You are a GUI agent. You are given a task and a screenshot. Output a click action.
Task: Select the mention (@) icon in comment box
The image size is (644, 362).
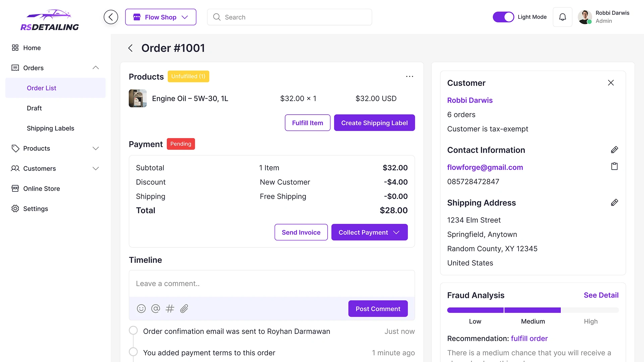click(155, 308)
